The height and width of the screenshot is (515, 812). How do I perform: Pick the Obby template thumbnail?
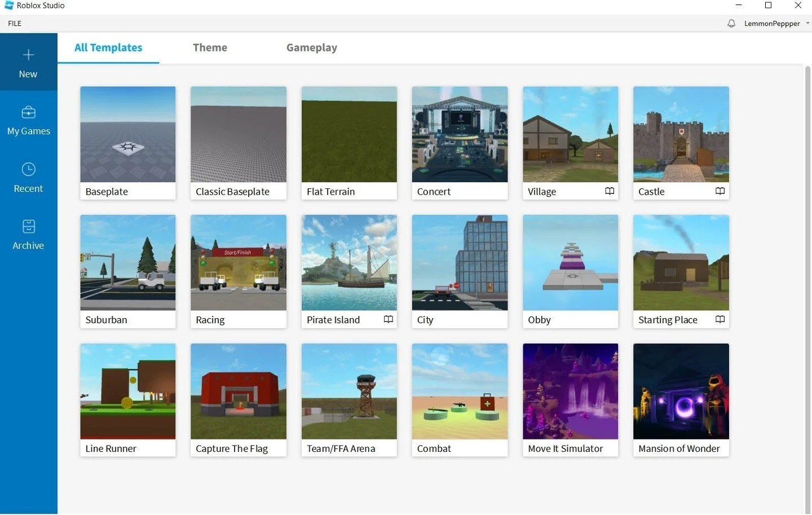tap(570, 263)
